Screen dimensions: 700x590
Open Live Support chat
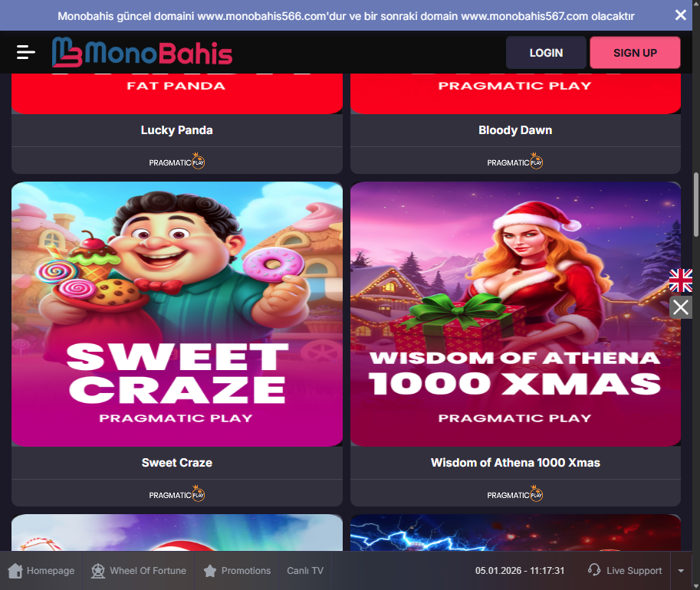(625, 570)
